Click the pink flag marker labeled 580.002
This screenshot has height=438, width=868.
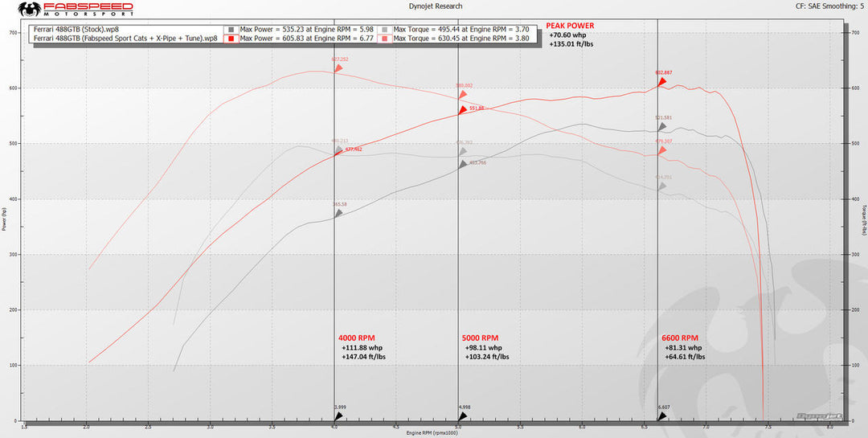coord(462,95)
